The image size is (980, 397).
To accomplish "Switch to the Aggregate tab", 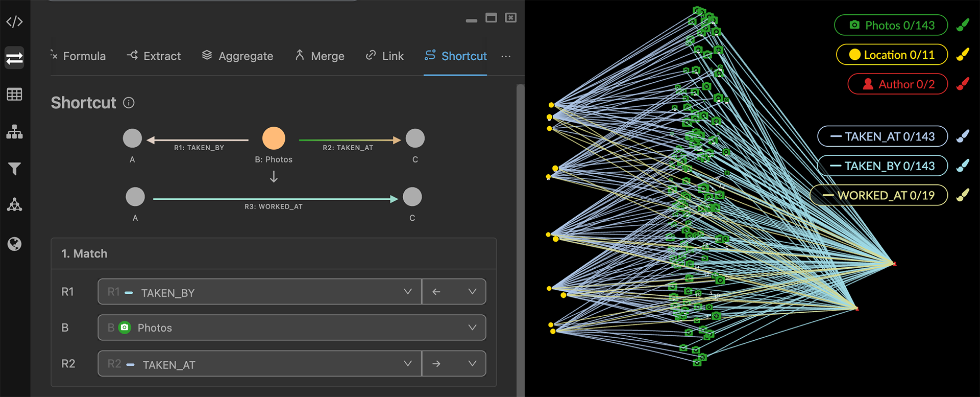I will [237, 56].
